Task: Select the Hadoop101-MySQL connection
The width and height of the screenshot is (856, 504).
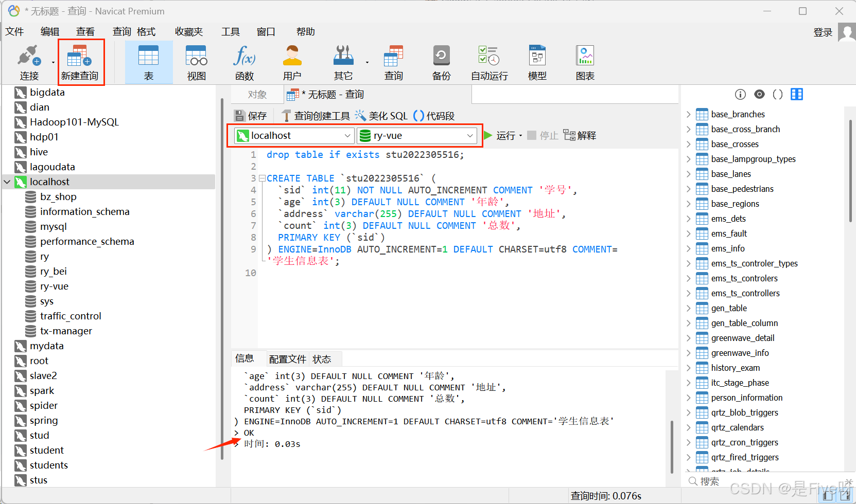Action: [x=74, y=122]
